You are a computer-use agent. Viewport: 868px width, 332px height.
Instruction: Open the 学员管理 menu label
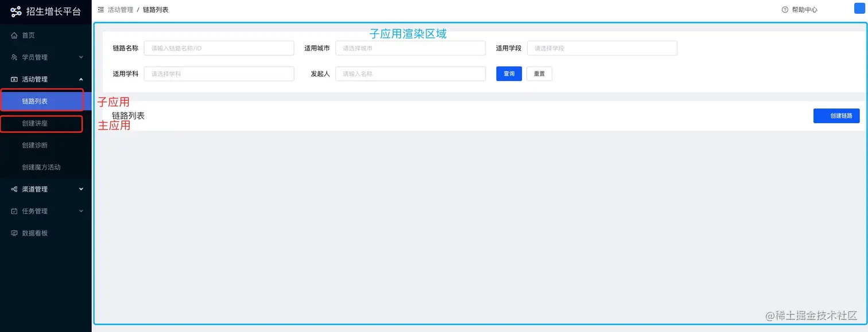(x=34, y=57)
